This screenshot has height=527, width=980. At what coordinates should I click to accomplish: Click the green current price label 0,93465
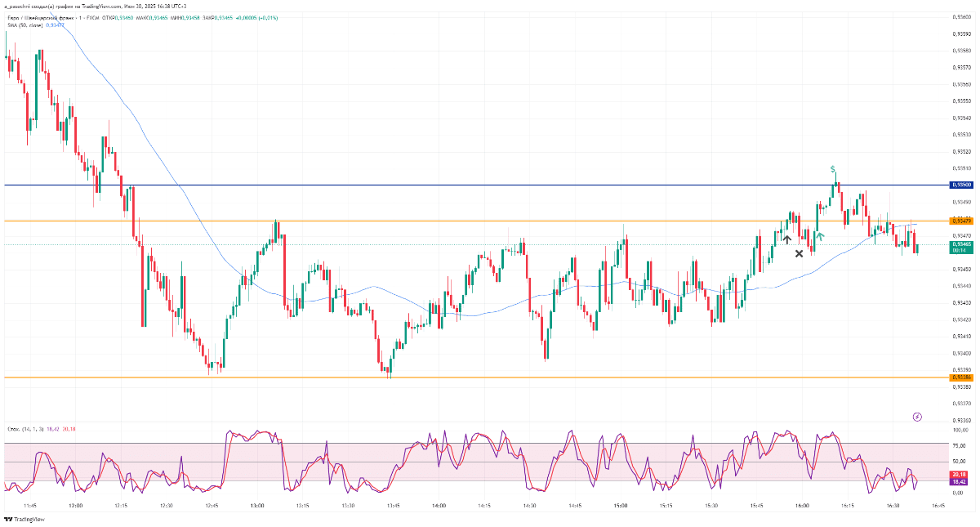[x=961, y=244]
